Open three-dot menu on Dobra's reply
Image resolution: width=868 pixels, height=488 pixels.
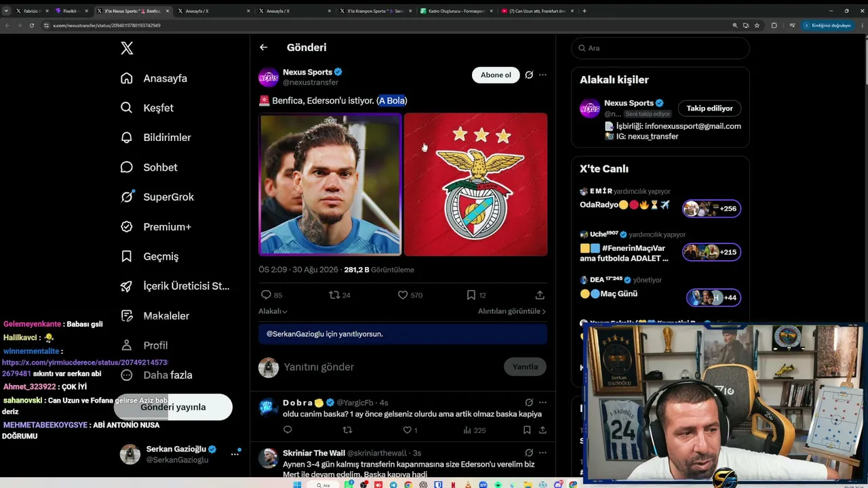[542, 403]
